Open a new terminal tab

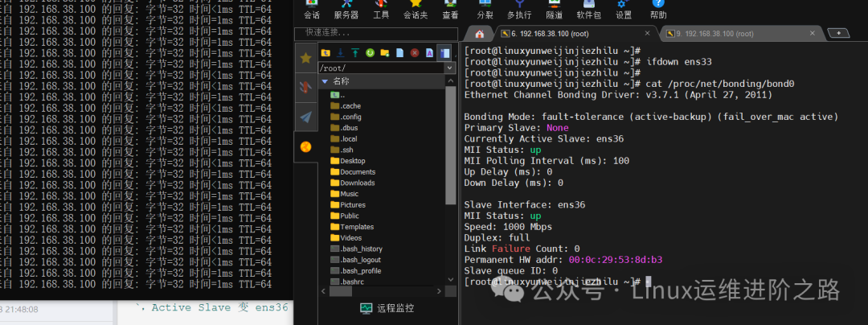coord(838,34)
